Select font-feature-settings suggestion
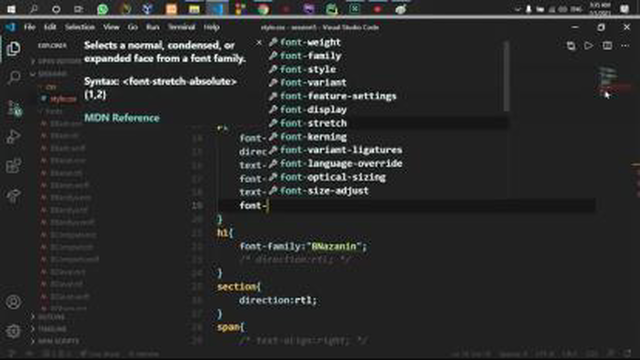 [388, 96]
